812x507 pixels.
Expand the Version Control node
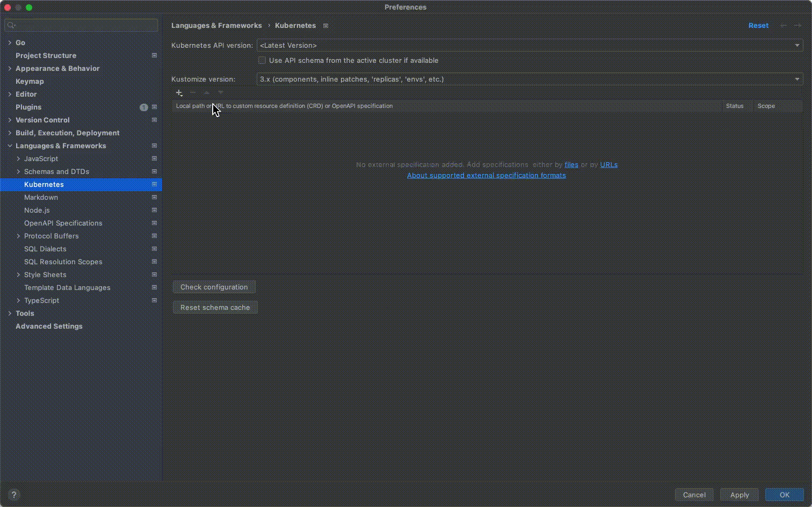coord(10,120)
